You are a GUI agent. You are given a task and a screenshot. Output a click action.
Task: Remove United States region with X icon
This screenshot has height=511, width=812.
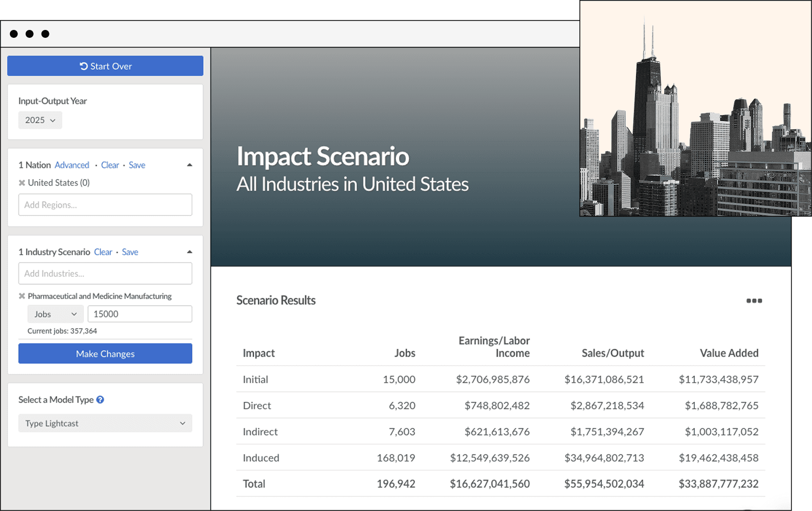coord(22,183)
